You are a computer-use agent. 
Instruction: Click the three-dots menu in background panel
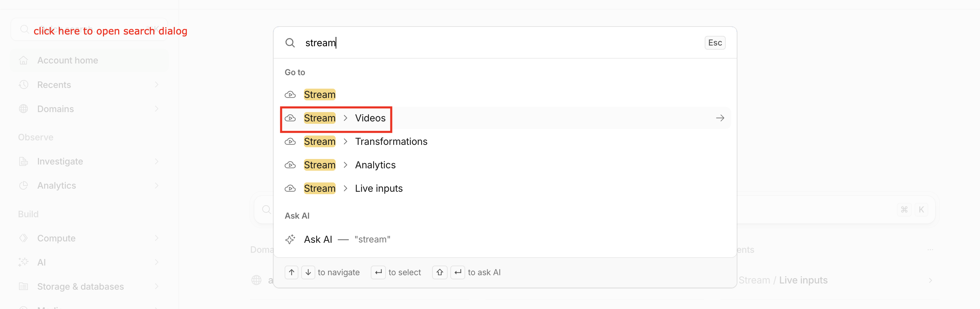[930, 250]
